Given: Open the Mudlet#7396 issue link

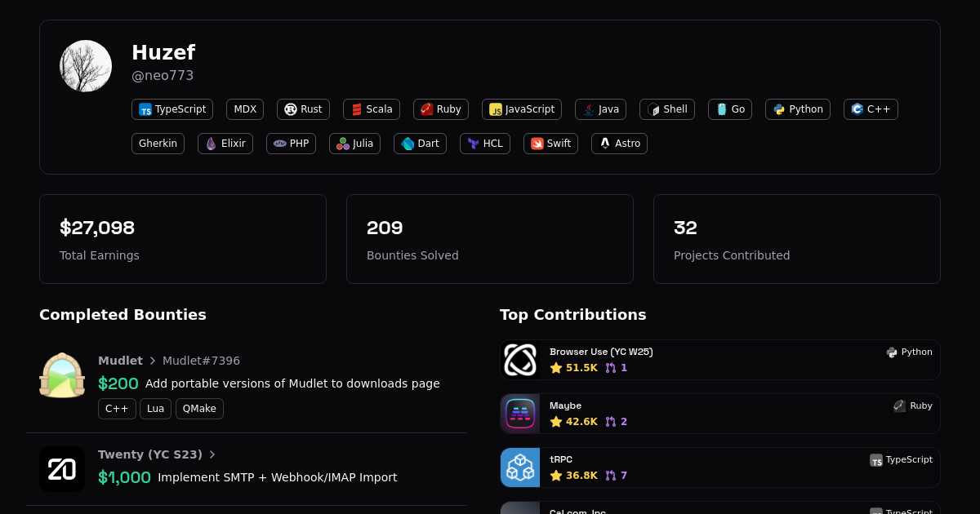Looking at the screenshot, I should (201, 361).
